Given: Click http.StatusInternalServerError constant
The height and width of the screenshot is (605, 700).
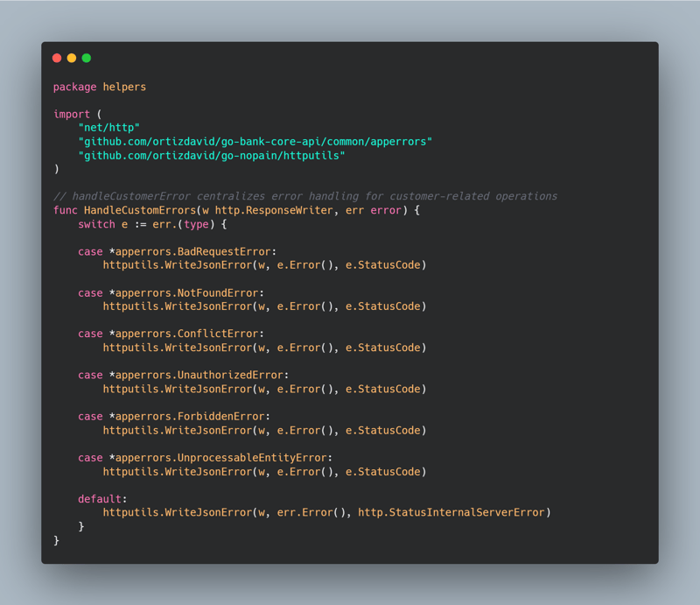Looking at the screenshot, I should 451,512.
